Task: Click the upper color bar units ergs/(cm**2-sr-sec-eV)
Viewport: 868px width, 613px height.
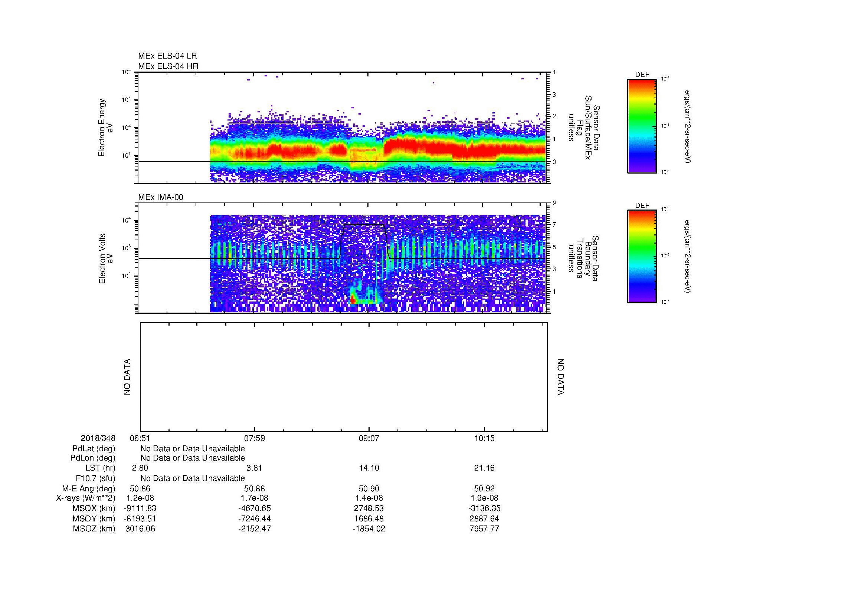Action: (687, 126)
